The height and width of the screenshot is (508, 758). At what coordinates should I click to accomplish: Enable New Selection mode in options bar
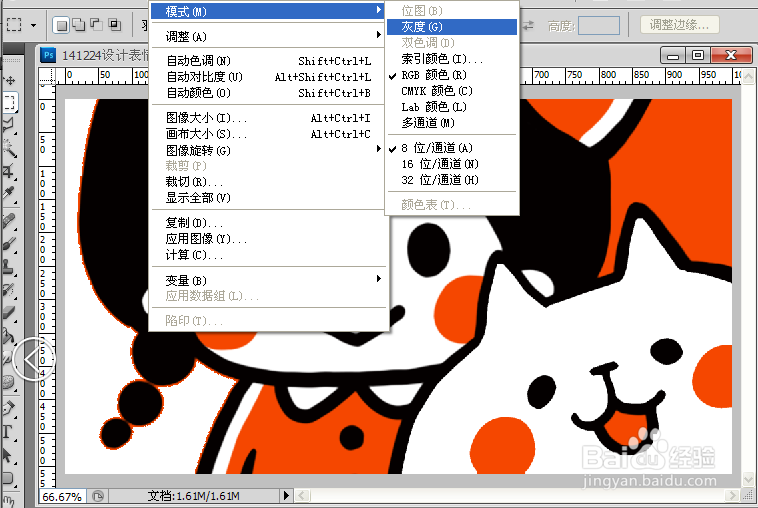click(61, 25)
